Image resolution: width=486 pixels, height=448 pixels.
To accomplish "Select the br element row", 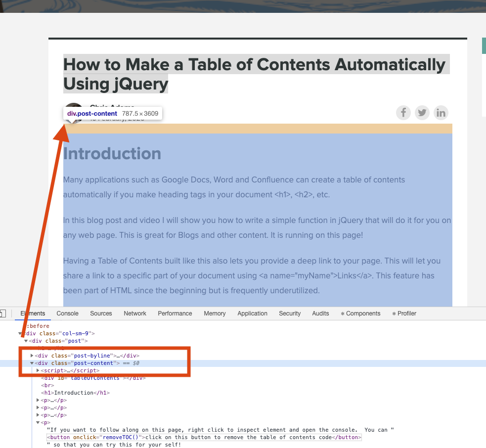I will tap(47, 385).
